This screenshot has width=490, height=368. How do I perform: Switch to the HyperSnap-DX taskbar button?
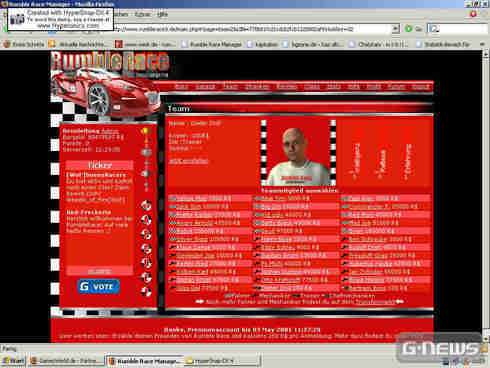click(222, 361)
